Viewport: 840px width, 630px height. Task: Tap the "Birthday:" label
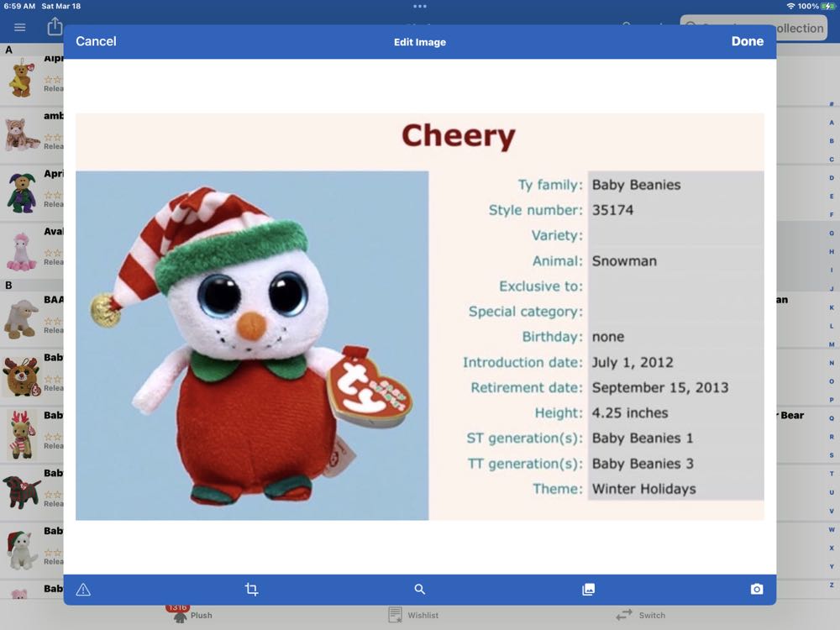[553, 337]
